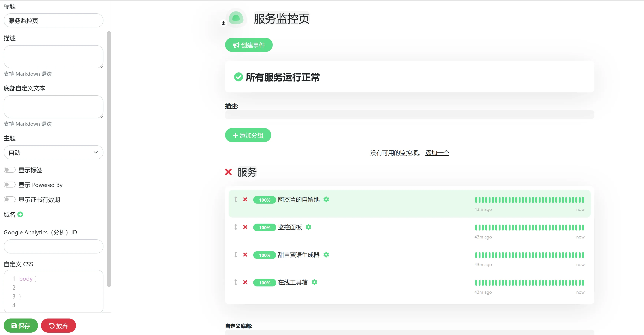
Task: Enable the 显示标签 toggle
Action: point(9,170)
